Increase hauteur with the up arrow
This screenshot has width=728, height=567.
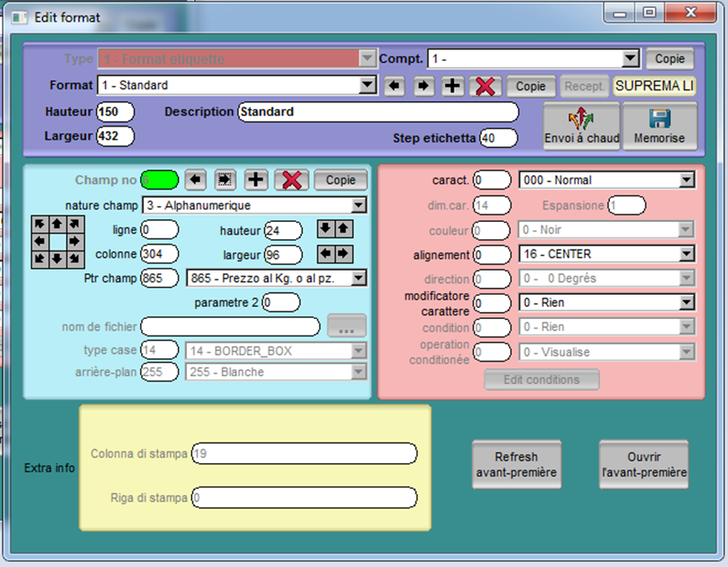click(x=344, y=229)
